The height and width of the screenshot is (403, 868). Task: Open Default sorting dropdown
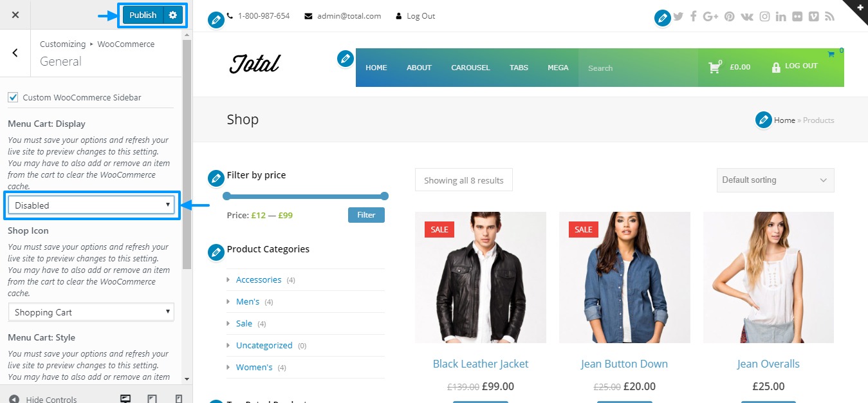tap(775, 180)
